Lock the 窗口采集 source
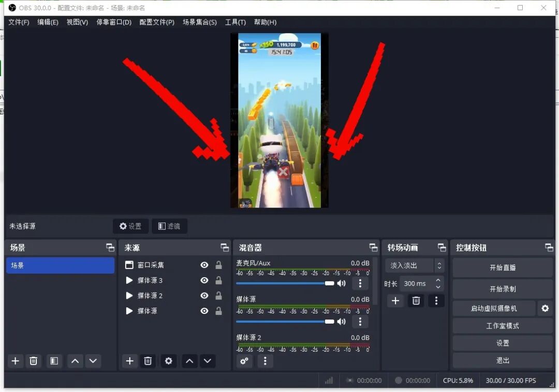The width and height of the screenshot is (559, 392). [x=218, y=265]
